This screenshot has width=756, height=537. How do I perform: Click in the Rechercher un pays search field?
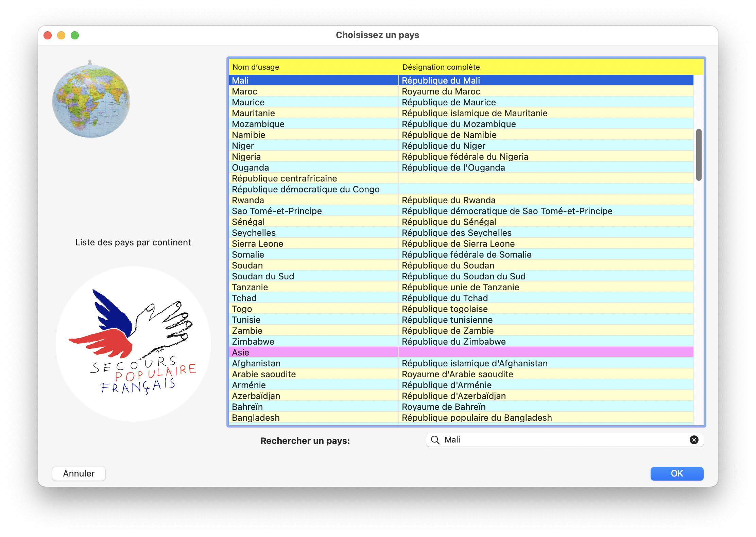click(565, 440)
